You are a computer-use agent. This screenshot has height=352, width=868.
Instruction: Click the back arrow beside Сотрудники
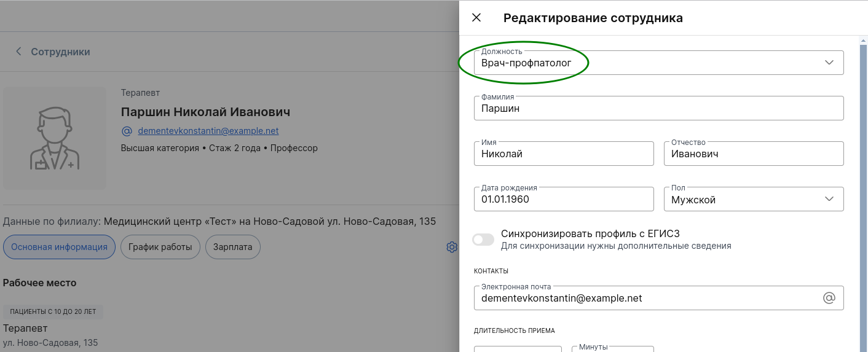(18, 52)
